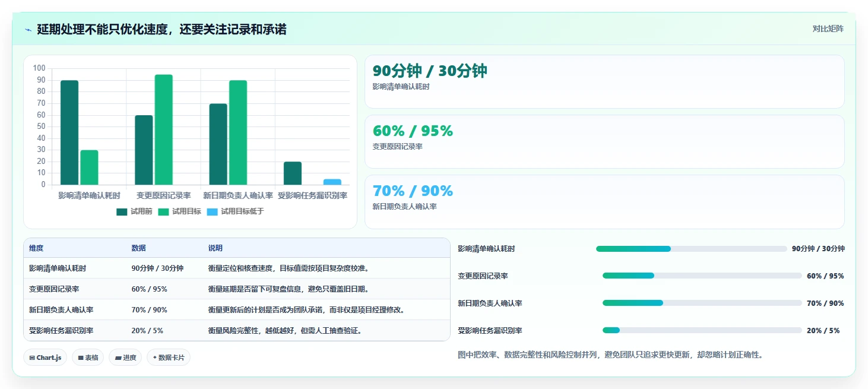Image resolution: width=868 pixels, height=389 pixels.
Task: Select the dark 试用前 bar for 新日期负责人确认率
Action: (218, 144)
